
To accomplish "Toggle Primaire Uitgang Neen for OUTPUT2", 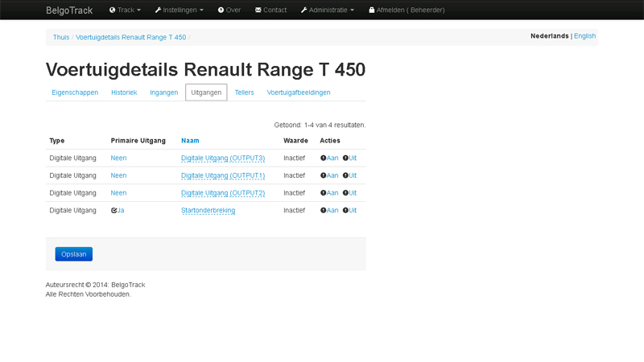I will coord(118,193).
